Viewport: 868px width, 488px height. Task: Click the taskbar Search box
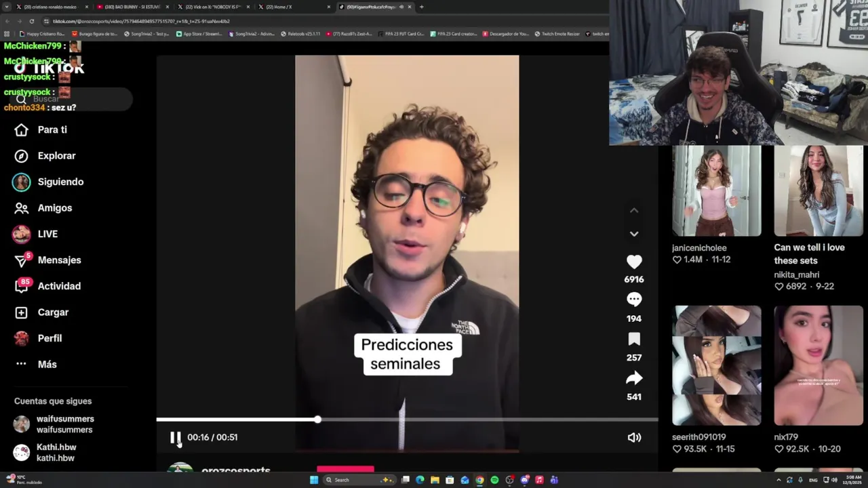pos(359,480)
